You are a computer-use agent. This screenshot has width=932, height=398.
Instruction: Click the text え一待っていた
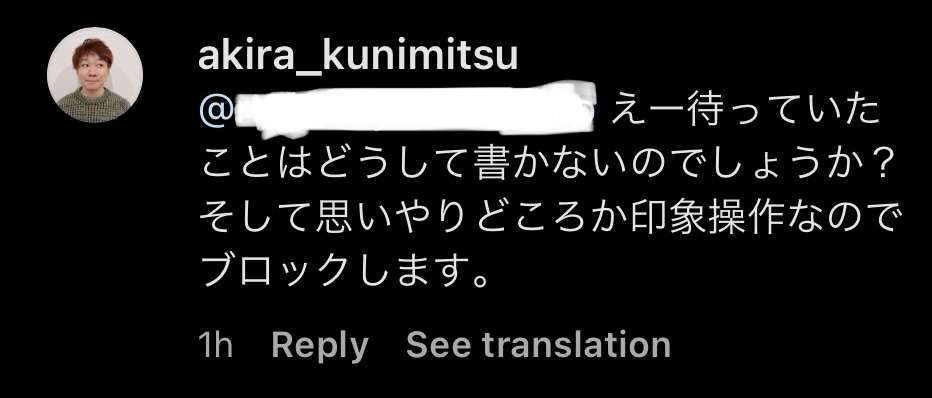(x=745, y=113)
